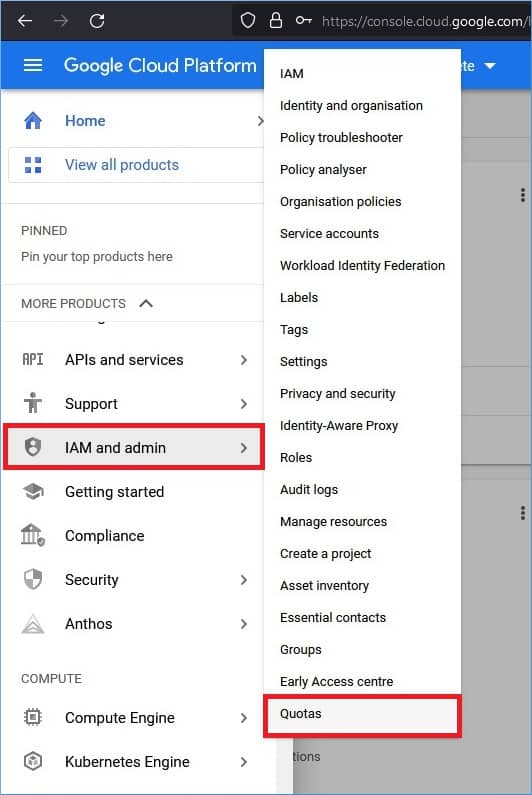Collapse the MORE PRODUCTS section
The width and height of the screenshot is (532, 795).
[x=146, y=303]
